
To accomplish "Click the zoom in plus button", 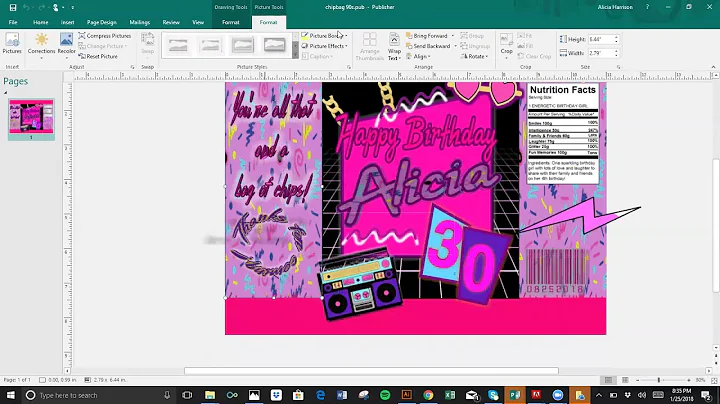I will (x=689, y=380).
